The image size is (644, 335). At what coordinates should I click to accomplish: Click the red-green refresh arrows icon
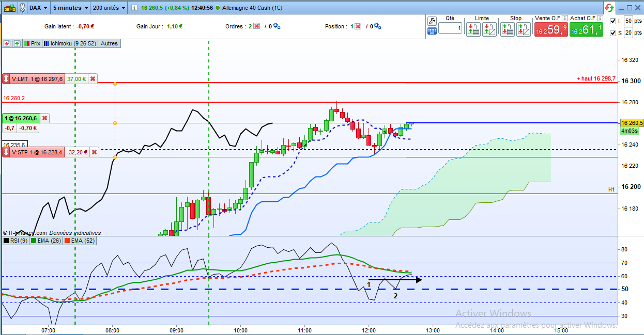(x=609, y=8)
